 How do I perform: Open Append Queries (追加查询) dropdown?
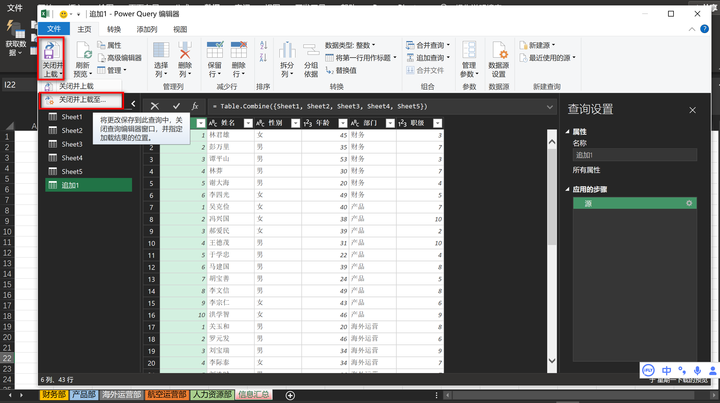[x=428, y=58]
